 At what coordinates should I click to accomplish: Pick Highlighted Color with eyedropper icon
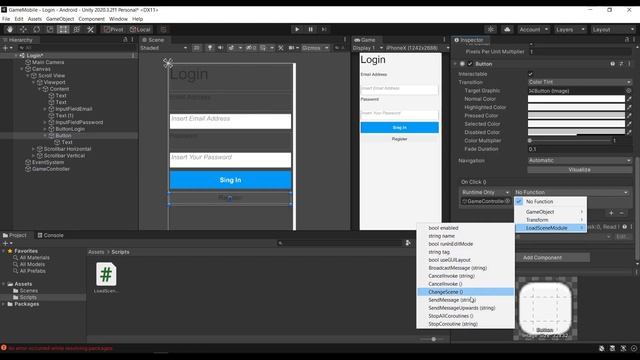pyautogui.click(x=629, y=107)
